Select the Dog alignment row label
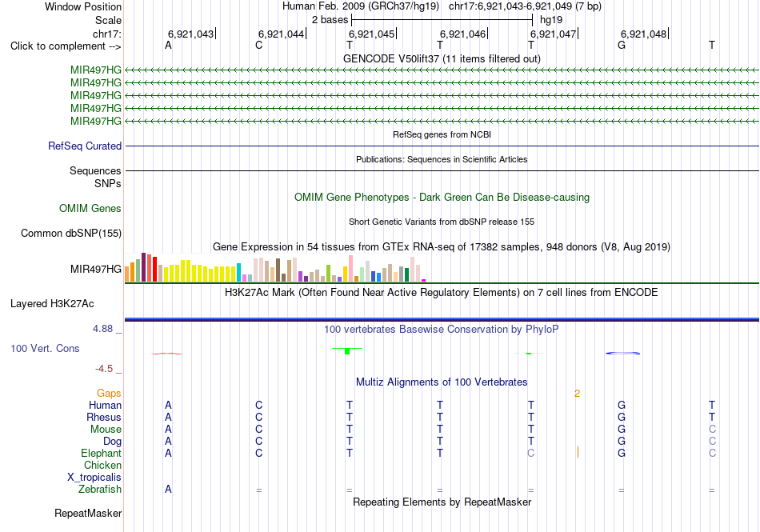 tap(112, 442)
